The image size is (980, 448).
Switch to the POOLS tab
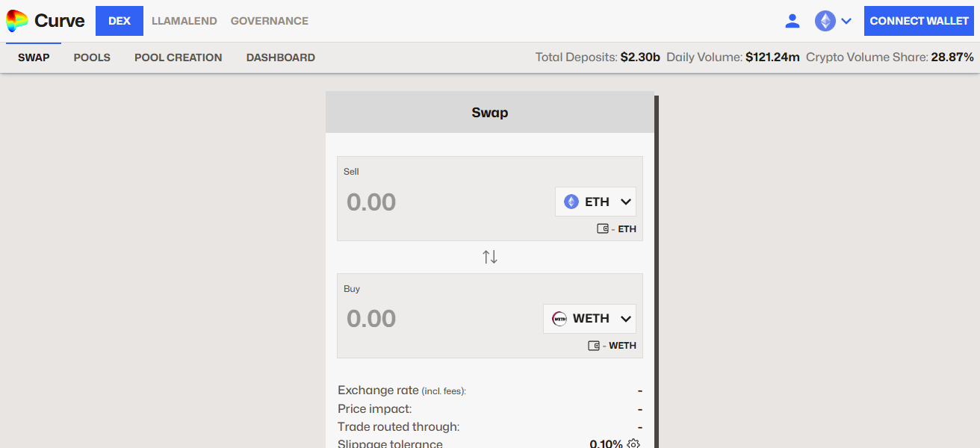click(91, 57)
